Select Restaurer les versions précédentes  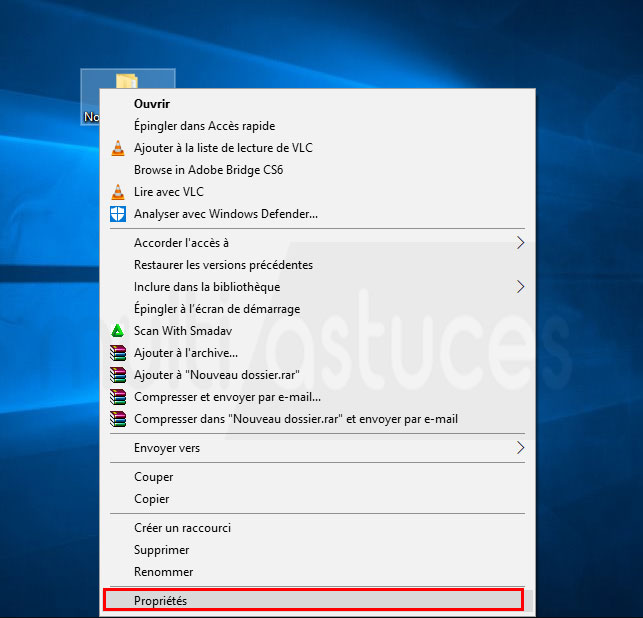tap(223, 265)
